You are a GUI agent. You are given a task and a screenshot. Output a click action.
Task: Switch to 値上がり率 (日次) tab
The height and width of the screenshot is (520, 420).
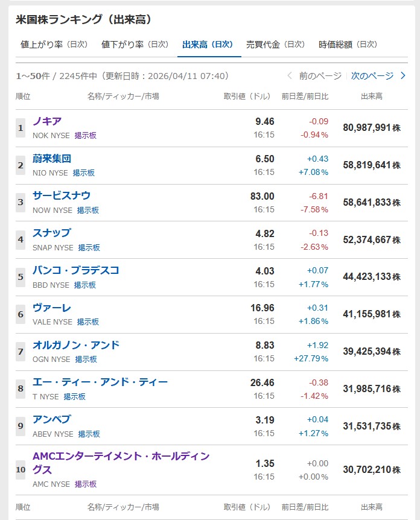click(x=54, y=45)
